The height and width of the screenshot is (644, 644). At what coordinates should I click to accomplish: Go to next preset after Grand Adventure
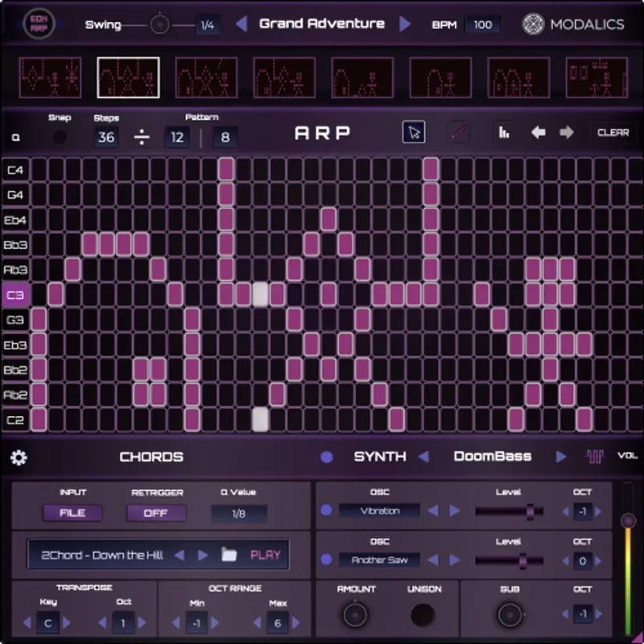[405, 24]
